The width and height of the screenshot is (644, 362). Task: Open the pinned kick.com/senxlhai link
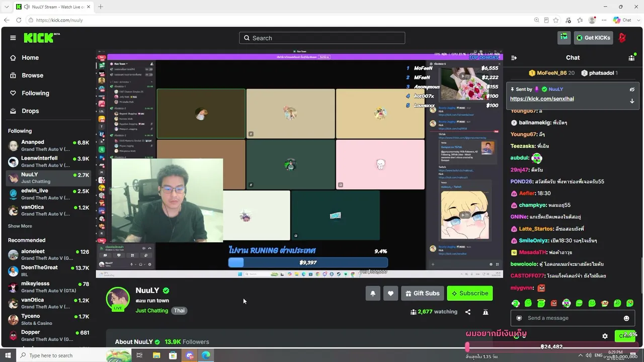point(542,99)
